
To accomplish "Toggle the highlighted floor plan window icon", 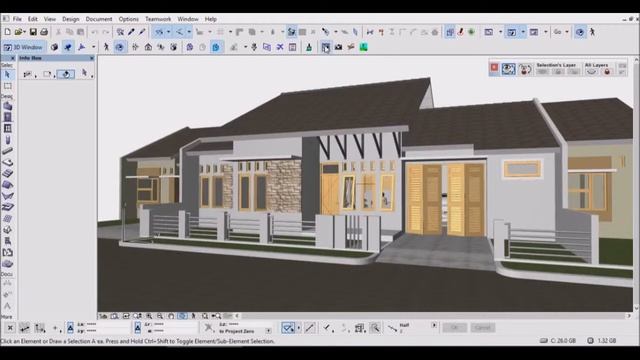I will pyautogui.click(x=511, y=32).
